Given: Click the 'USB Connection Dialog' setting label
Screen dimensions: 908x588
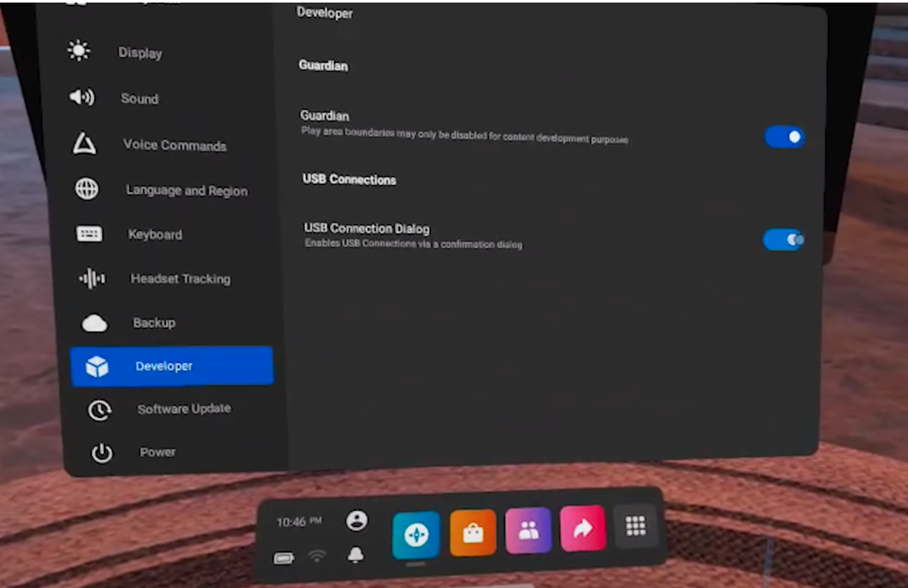Looking at the screenshot, I should [367, 228].
